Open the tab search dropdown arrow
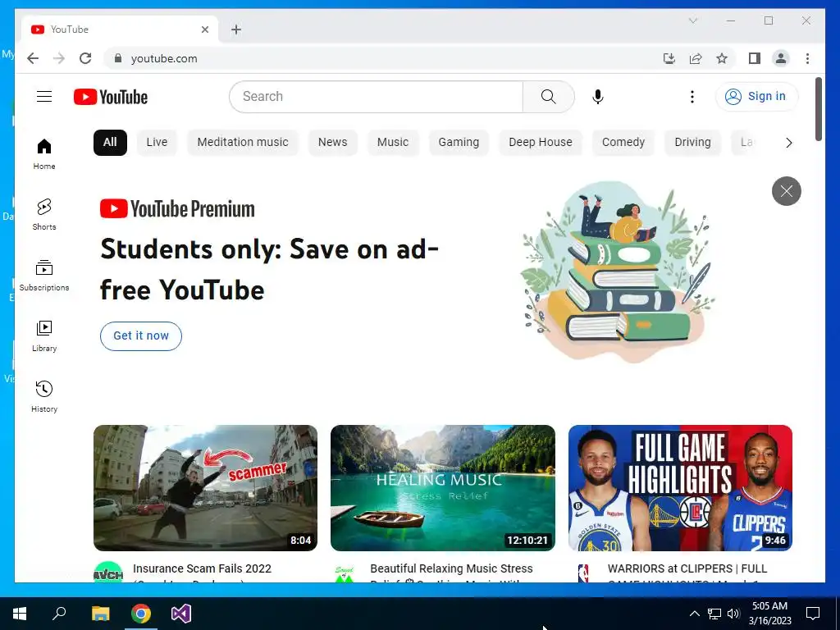Viewport: 840px width, 630px height. (692, 21)
